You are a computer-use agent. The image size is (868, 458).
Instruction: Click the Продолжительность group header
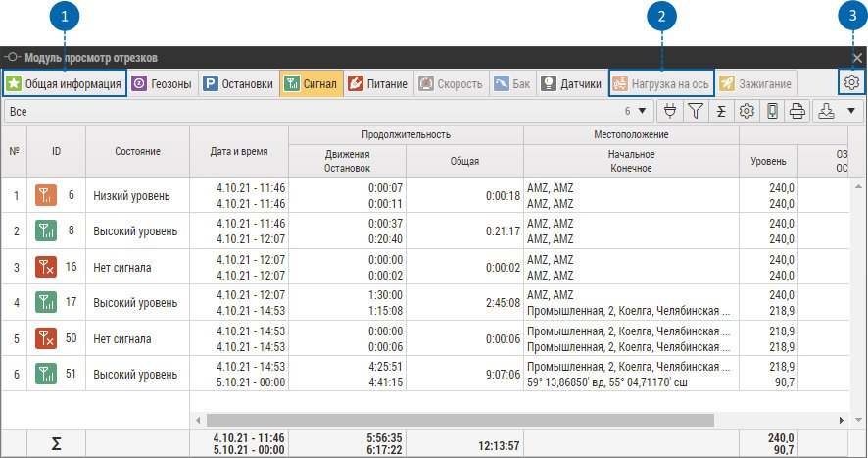[406, 134]
